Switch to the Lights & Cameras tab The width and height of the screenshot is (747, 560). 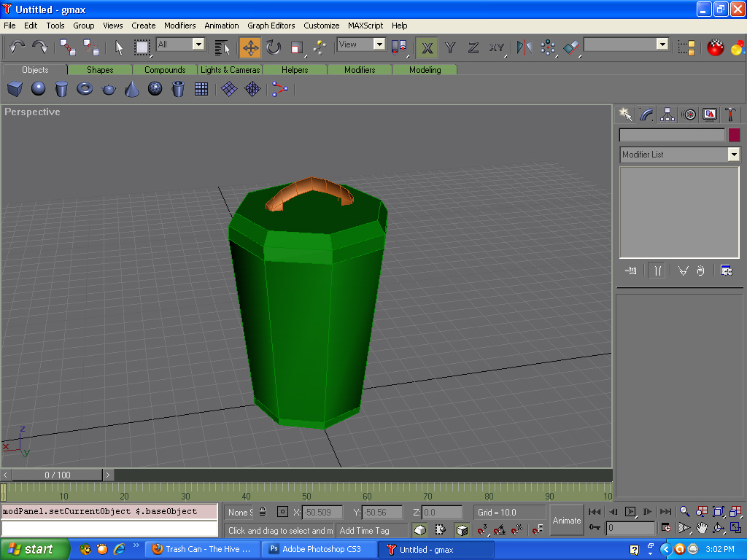point(230,70)
